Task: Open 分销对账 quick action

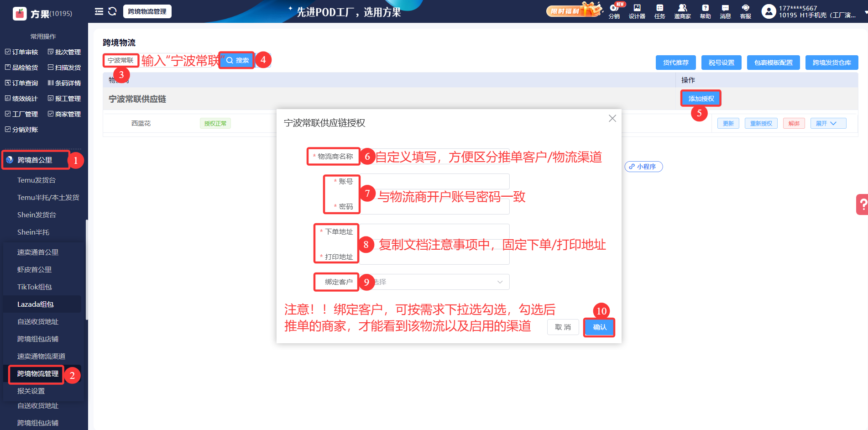Action: (21, 130)
